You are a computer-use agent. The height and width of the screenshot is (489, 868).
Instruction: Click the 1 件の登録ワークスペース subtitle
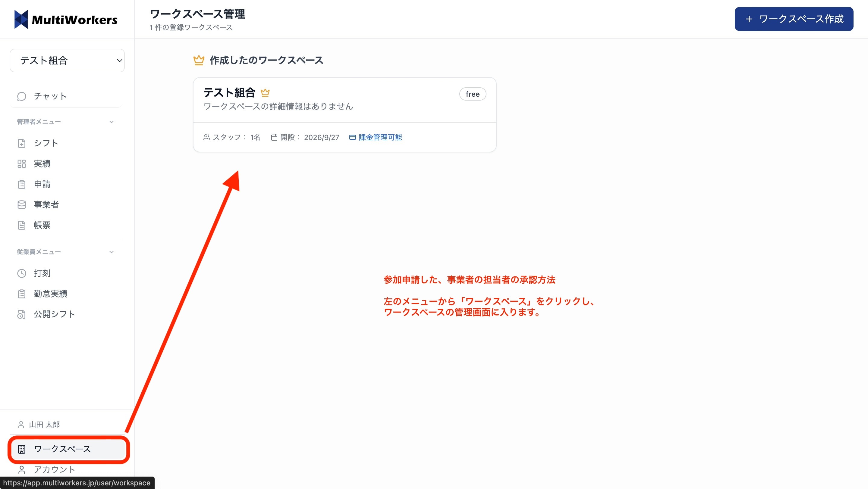coord(191,27)
